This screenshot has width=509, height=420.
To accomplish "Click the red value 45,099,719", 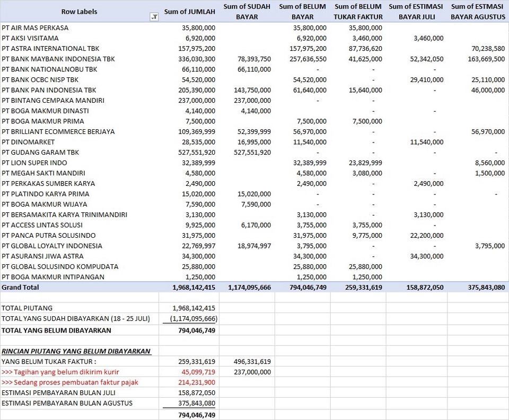I will point(198,372).
